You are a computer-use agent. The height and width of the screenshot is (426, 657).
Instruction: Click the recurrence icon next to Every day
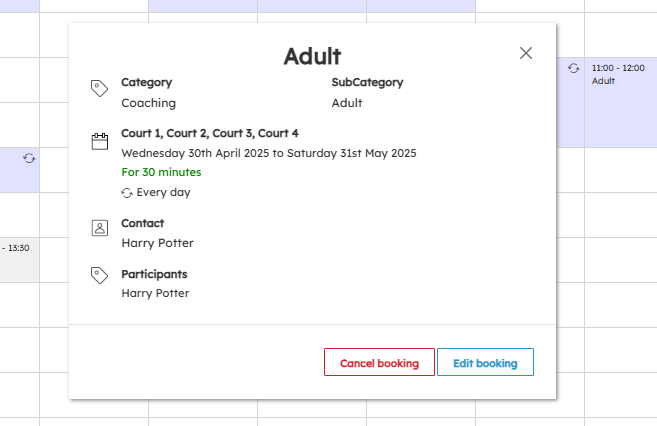point(127,193)
